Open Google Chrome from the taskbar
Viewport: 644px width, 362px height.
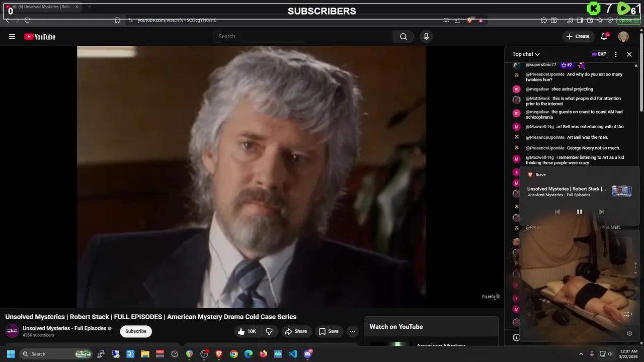click(233, 354)
